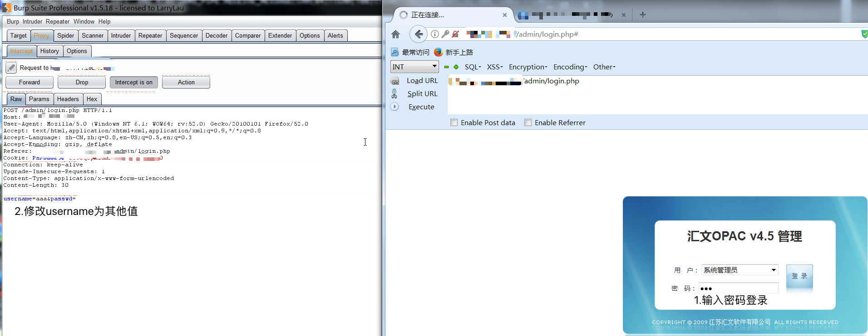The height and width of the screenshot is (336, 868).
Task: Switch to the Comparer tab
Action: pyautogui.click(x=248, y=35)
